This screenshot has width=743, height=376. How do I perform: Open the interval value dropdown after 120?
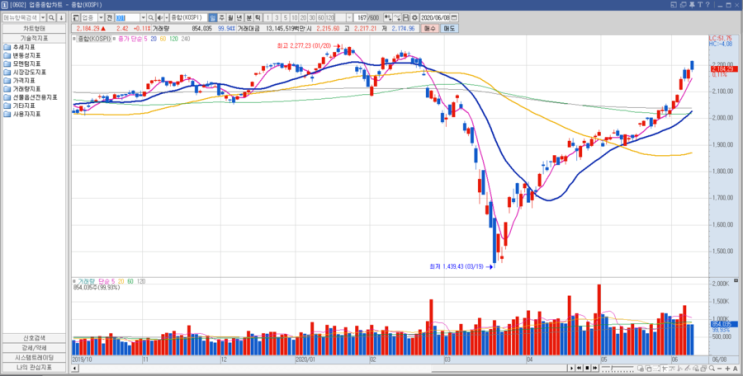tap(349, 18)
